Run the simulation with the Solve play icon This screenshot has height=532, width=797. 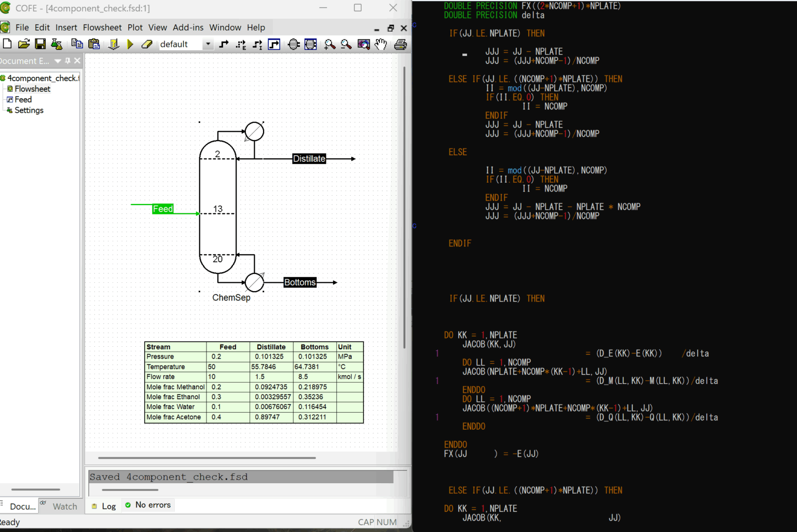[x=130, y=45]
